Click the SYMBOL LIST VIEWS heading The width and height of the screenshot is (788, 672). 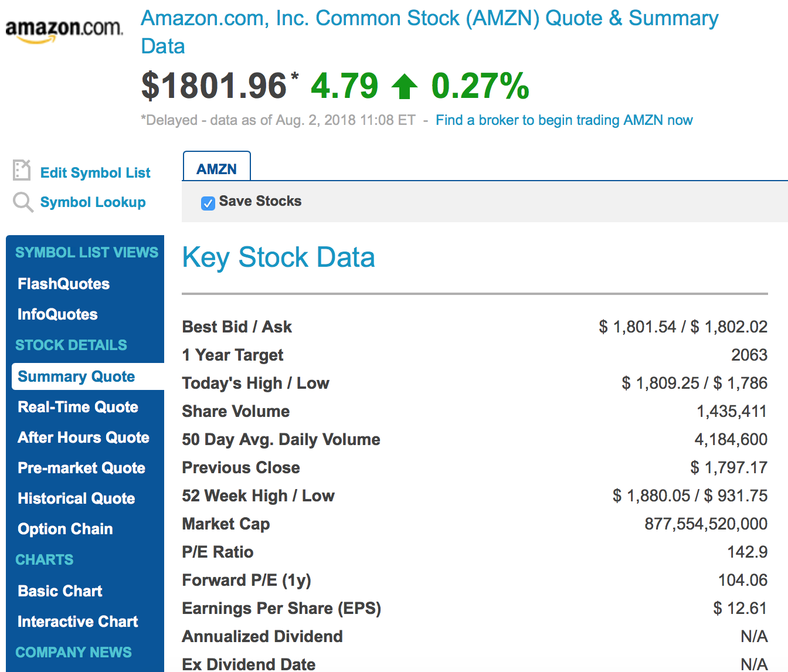(x=87, y=252)
